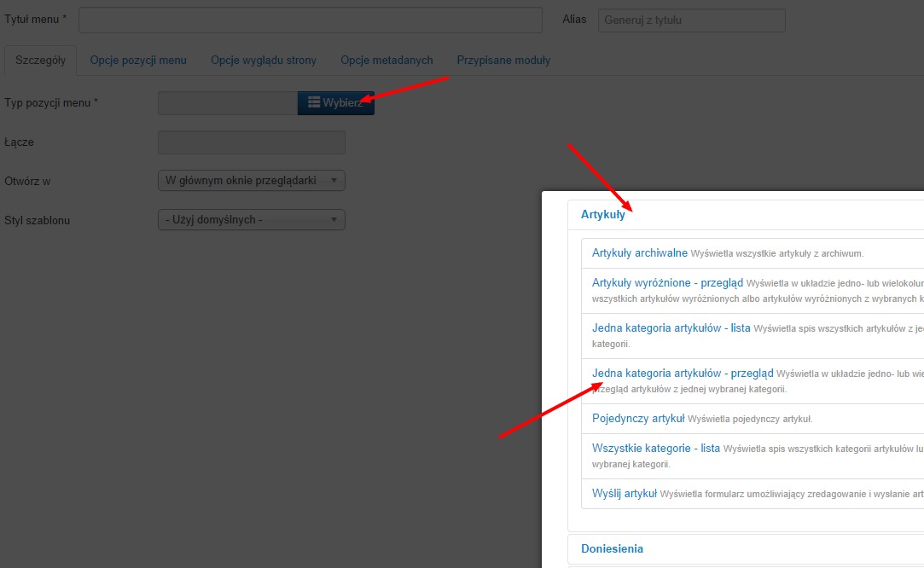
Task: Switch to Opcje metadanych tab
Action: pos(386,61)
